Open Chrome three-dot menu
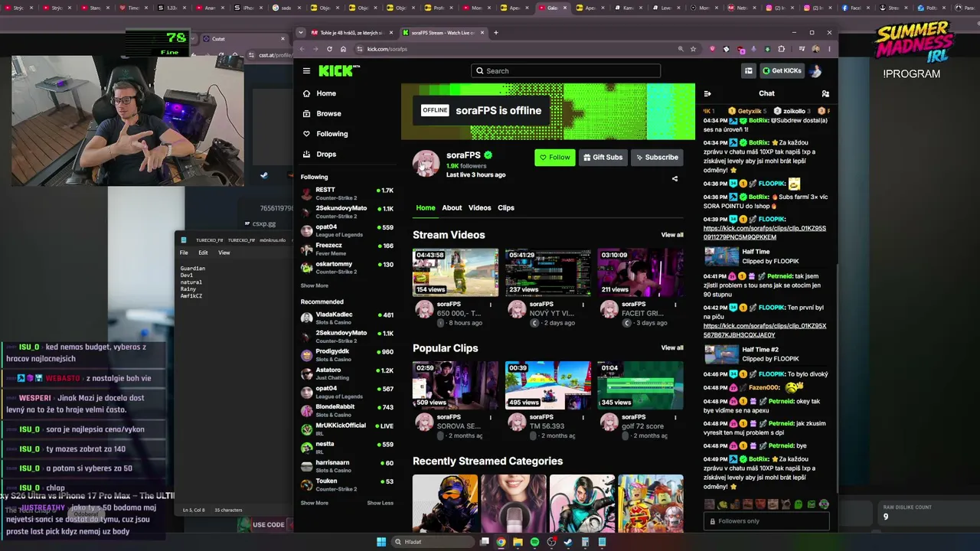The height and width of the screenshot is (551, 980). coord(829,49)
